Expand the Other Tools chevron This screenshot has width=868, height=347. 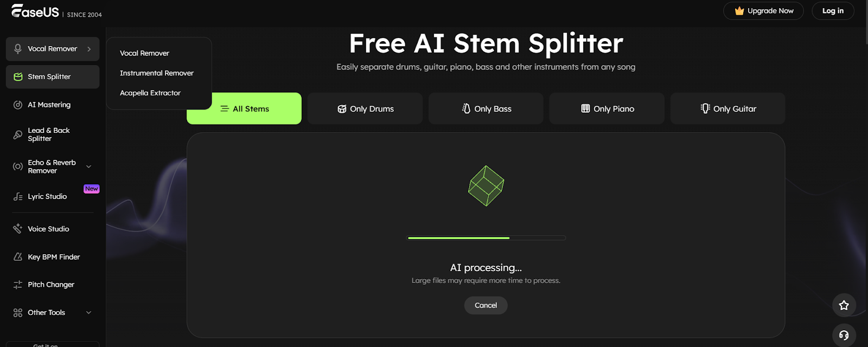89,313
